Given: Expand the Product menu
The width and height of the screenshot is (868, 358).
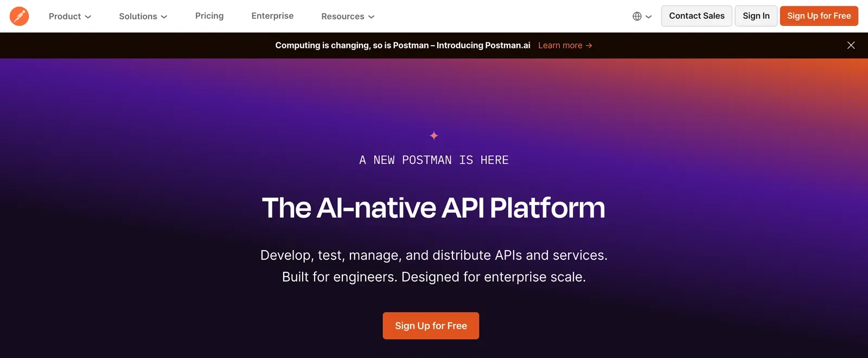Looking at the screenshot, I should (x=70, y=16).
